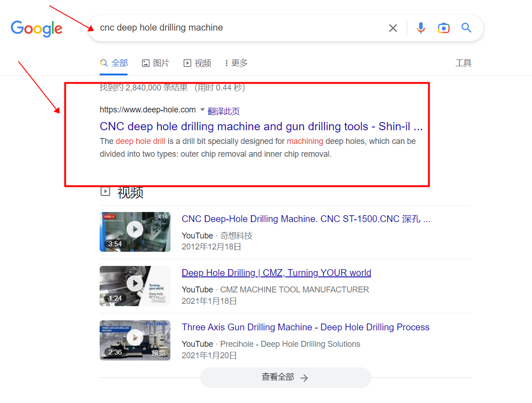Switch to the 视频 tab

pos(197,63)
